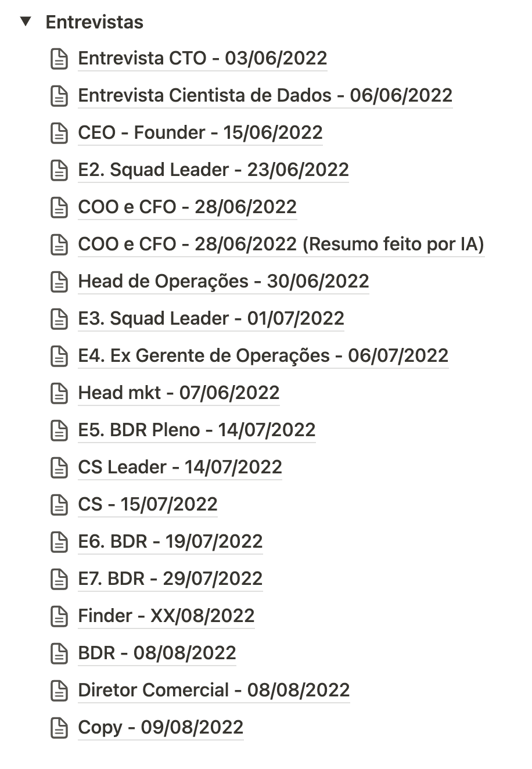Click the page icon next to CEO - Founder
The image size is (532, 769).
(x=59, y=133)
